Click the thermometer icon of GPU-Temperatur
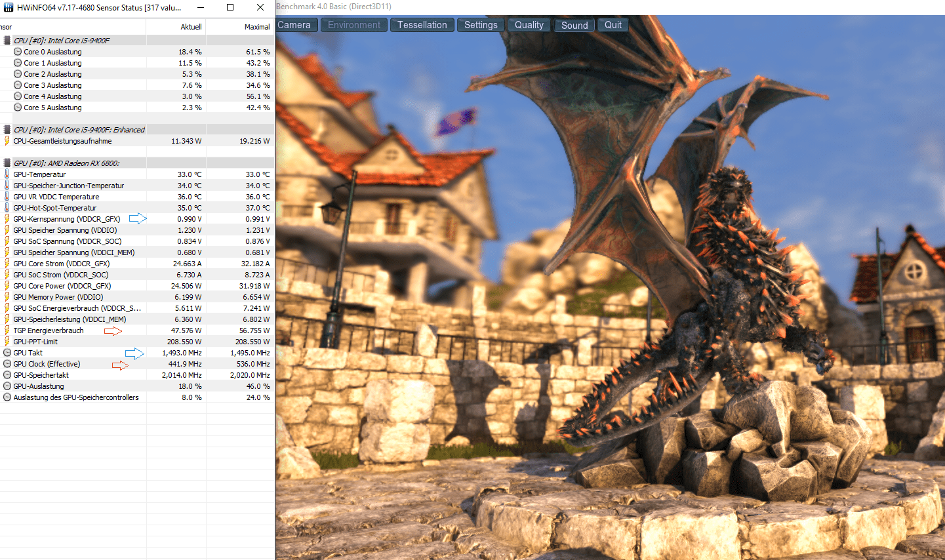 point(7,174)
